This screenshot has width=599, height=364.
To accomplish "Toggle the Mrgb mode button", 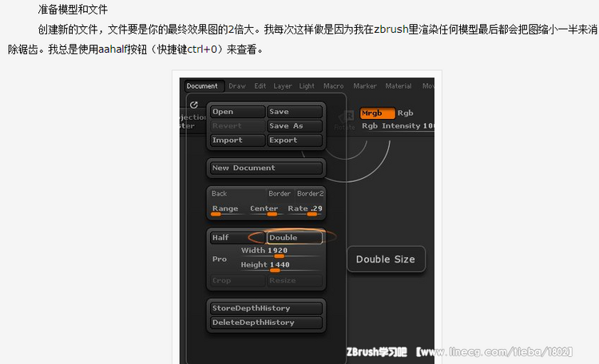I will tap(378, 113).
